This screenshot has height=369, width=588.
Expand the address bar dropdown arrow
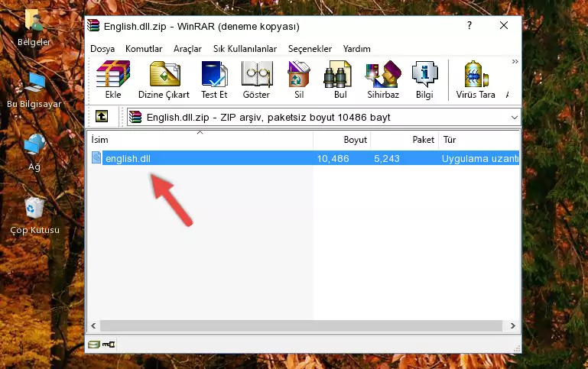pyautogui.click(x=515, y=117)
